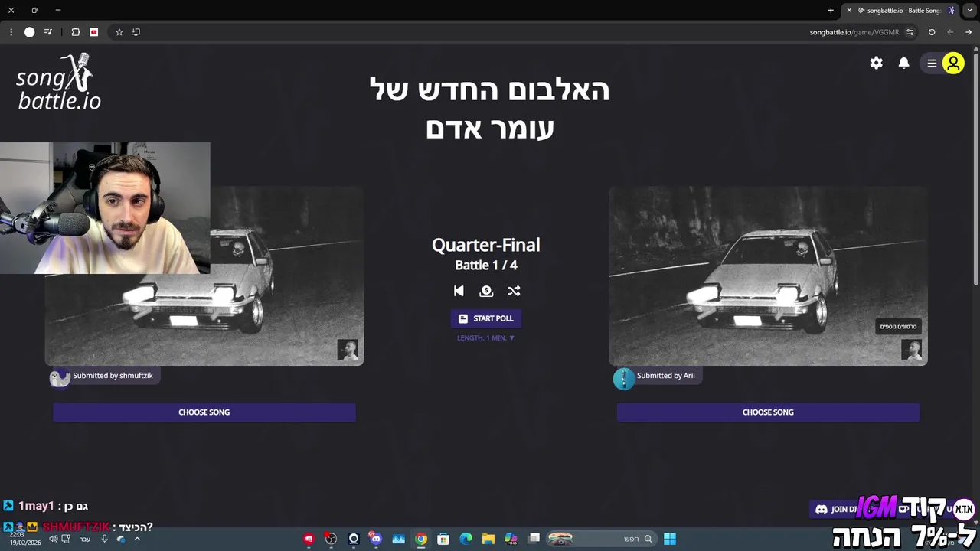This screenshot has height=551, width=980.
Task: Close the songbattle.io browser tab
Action: coord(849,11)
